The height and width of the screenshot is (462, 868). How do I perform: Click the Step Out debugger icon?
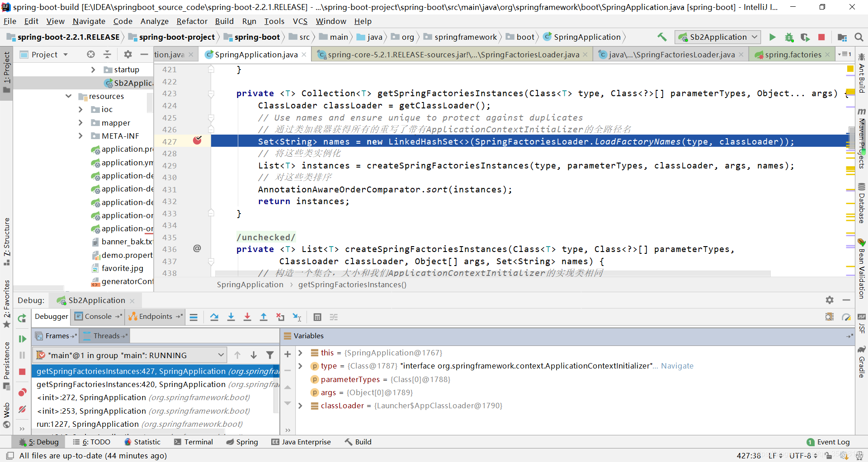point(264,317)
